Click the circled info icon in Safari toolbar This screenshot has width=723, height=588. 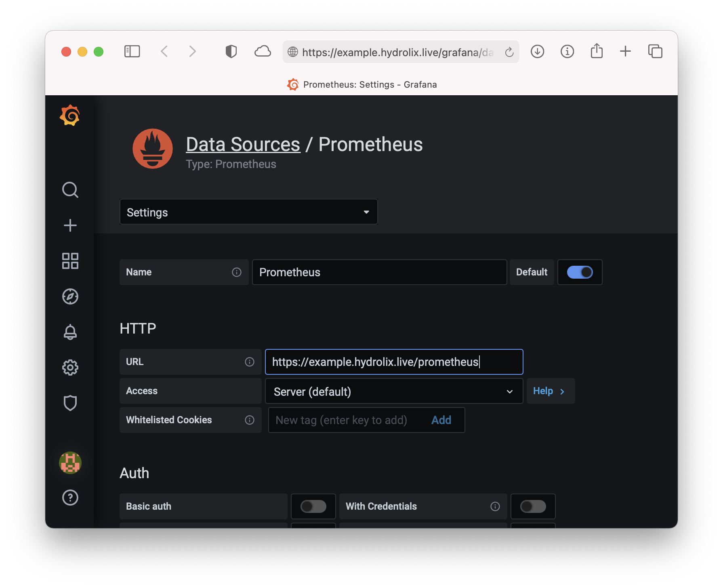[567, 52]
